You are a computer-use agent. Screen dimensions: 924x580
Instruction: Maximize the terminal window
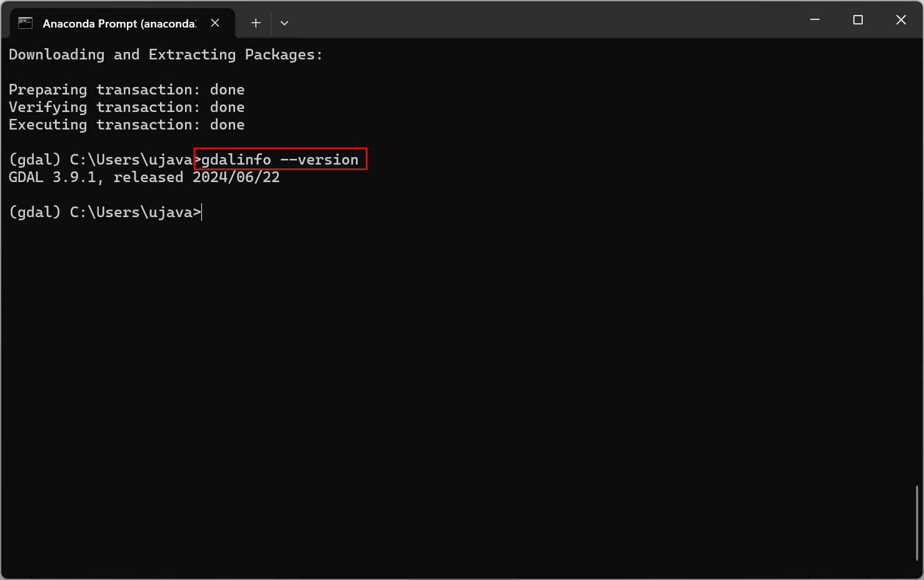coord(858,20)
